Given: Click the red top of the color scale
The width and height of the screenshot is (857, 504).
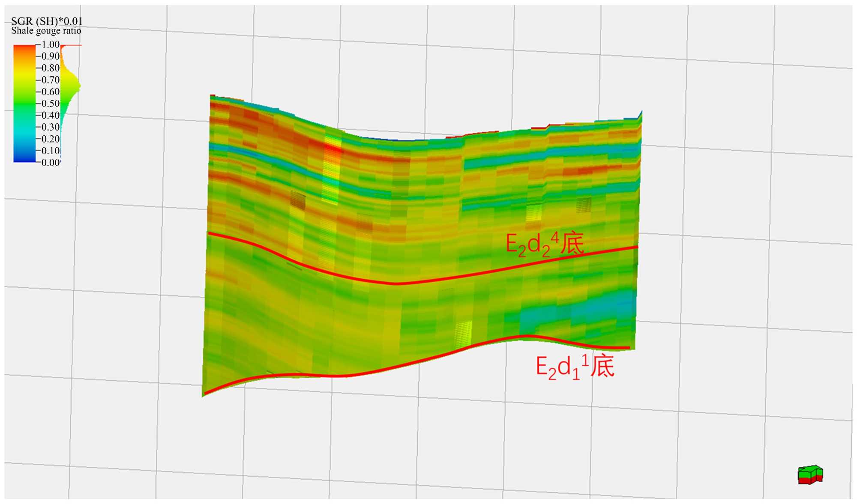Looking at the screenshot, I should [24, 47].
